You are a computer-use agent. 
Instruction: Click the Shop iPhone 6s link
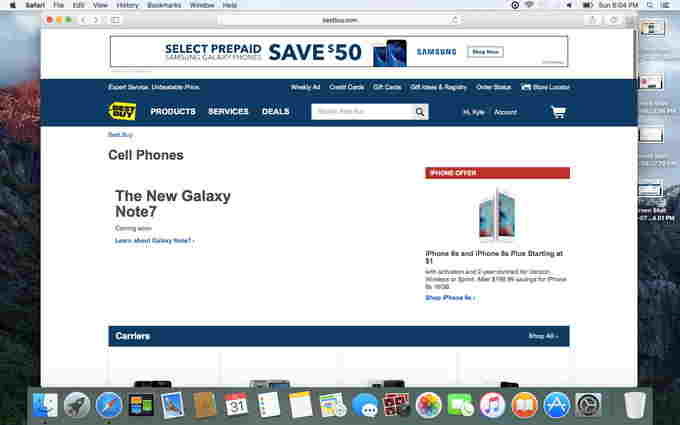[x=450, y=298]
